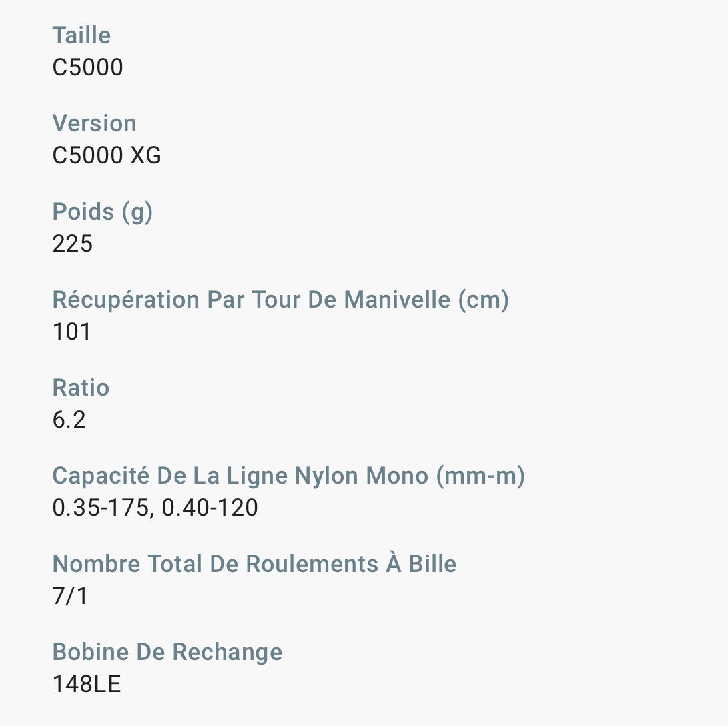728x726 pixels.
Task: Click Récupération Par Tour De Manivelle label
Action: [x=280, y=300]
